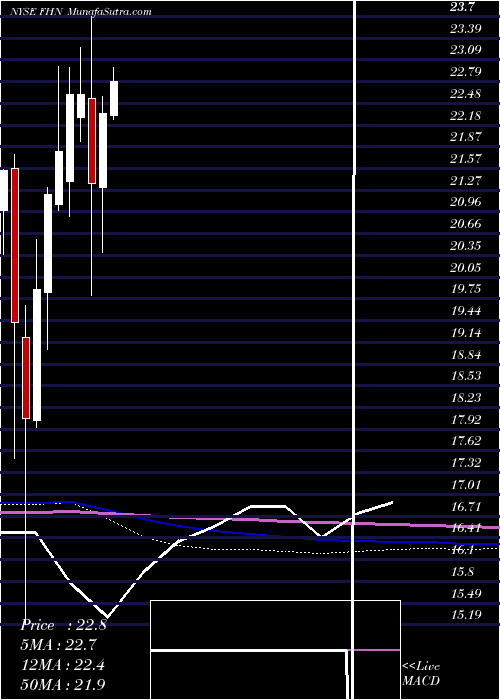
Task: Click the most recent white candlestick
Action: (114, 98)
